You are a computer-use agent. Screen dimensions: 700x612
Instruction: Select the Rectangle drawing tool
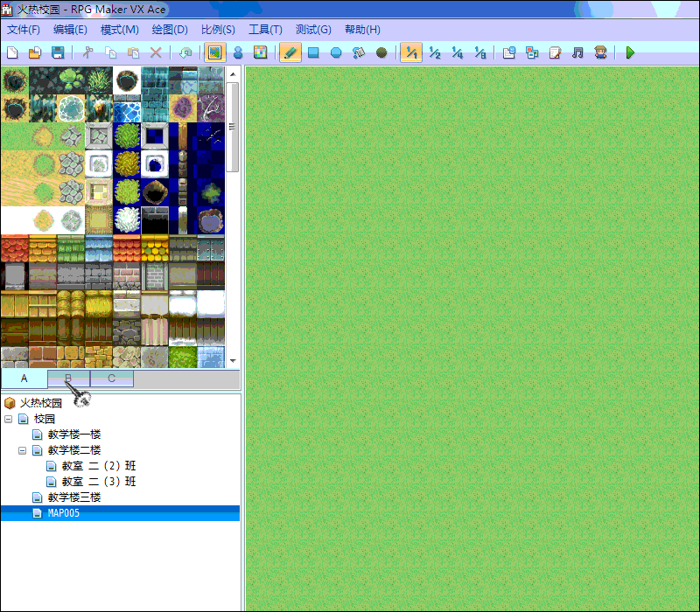coord(313,52)
